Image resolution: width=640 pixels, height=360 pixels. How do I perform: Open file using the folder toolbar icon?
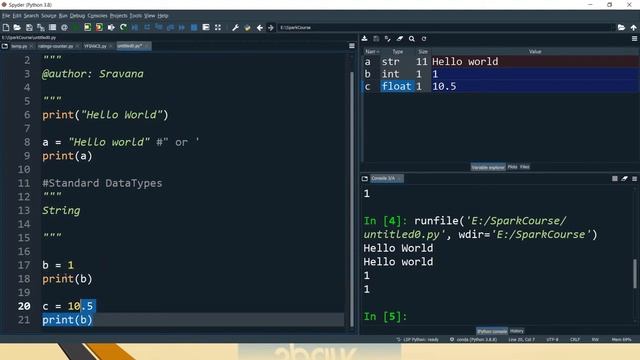click(17, 27)
